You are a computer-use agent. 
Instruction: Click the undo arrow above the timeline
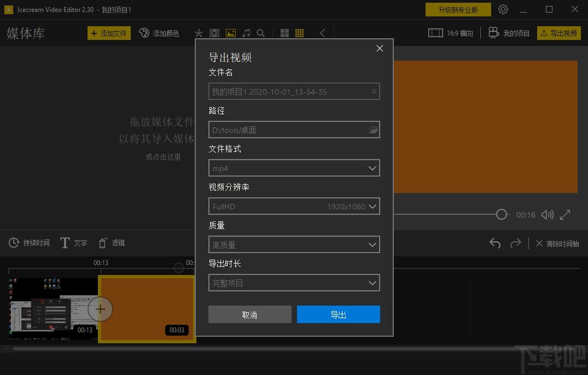click(x=495, y=243)
